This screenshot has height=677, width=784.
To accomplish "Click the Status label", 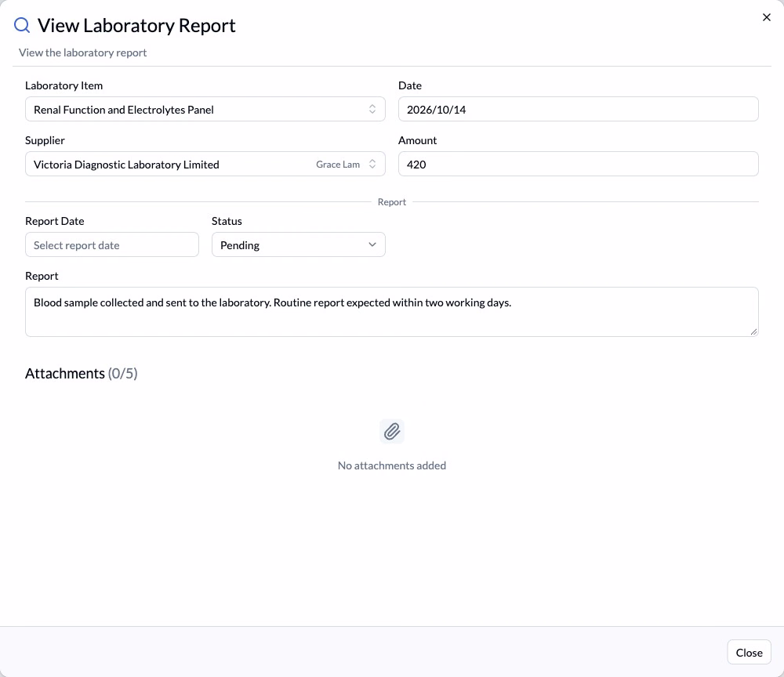I will click(x=227, y=221).
